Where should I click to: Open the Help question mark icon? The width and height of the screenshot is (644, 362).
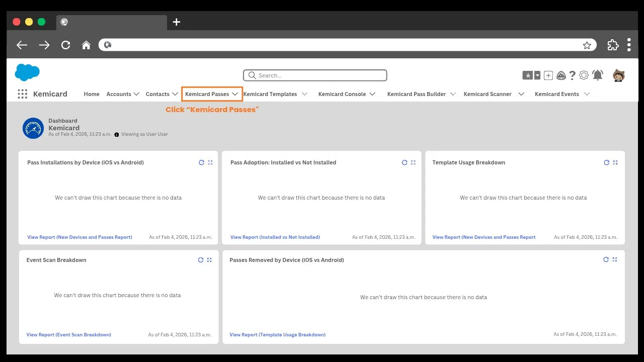(x=573, y=75)
